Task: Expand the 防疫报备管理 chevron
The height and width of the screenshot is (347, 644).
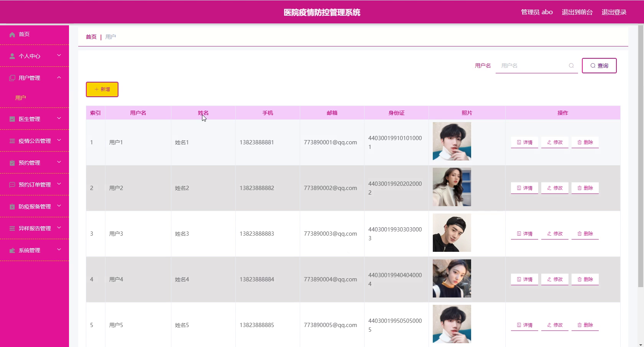Action: (59, 206)
